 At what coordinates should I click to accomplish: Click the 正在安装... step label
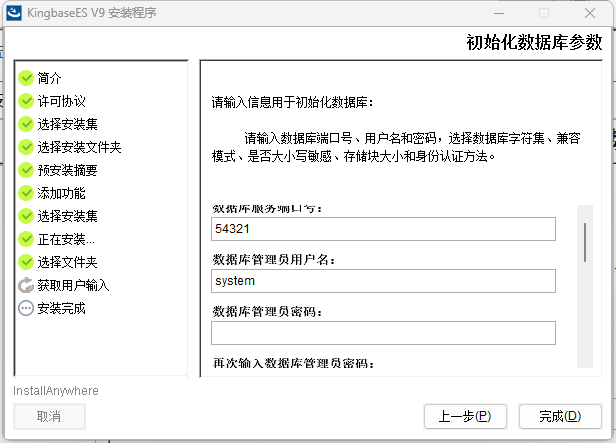tap(66, 239)
